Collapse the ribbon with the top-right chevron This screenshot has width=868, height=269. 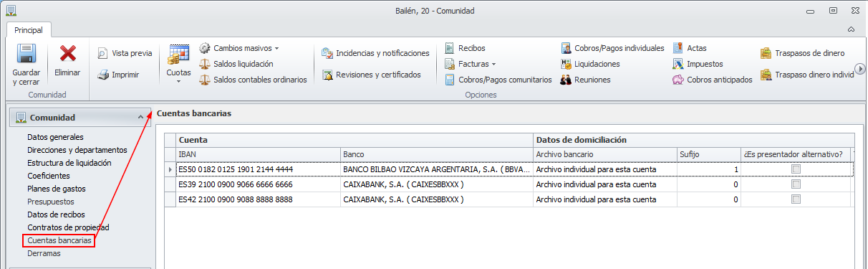click(851, 29)
